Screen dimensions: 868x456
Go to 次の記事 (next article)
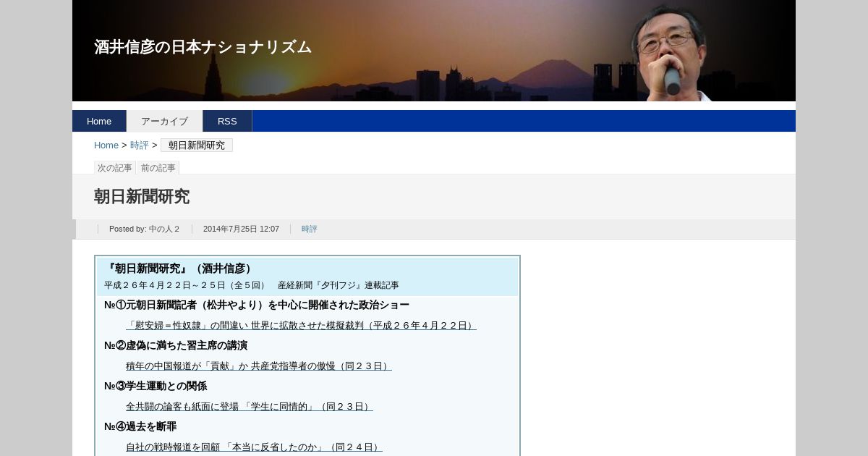115,168
